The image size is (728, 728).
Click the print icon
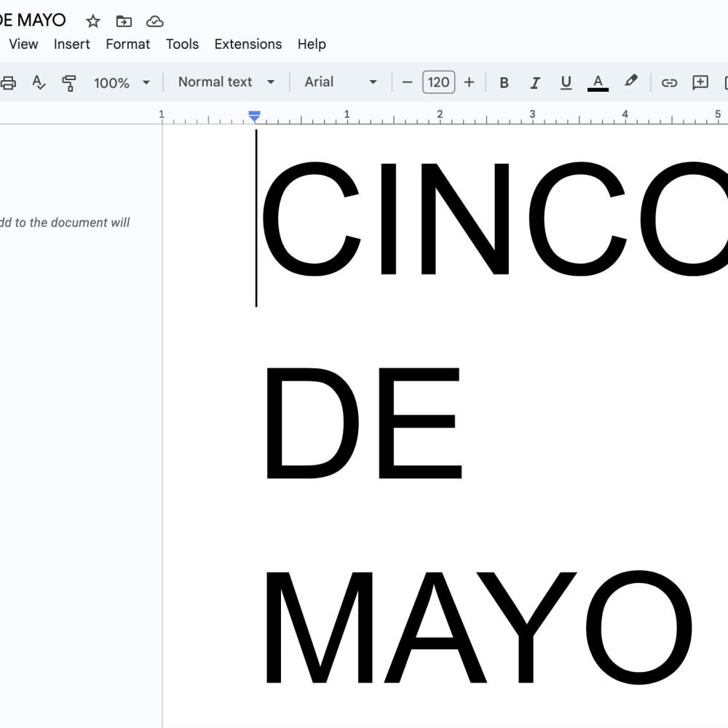click(x=8, y=83)
